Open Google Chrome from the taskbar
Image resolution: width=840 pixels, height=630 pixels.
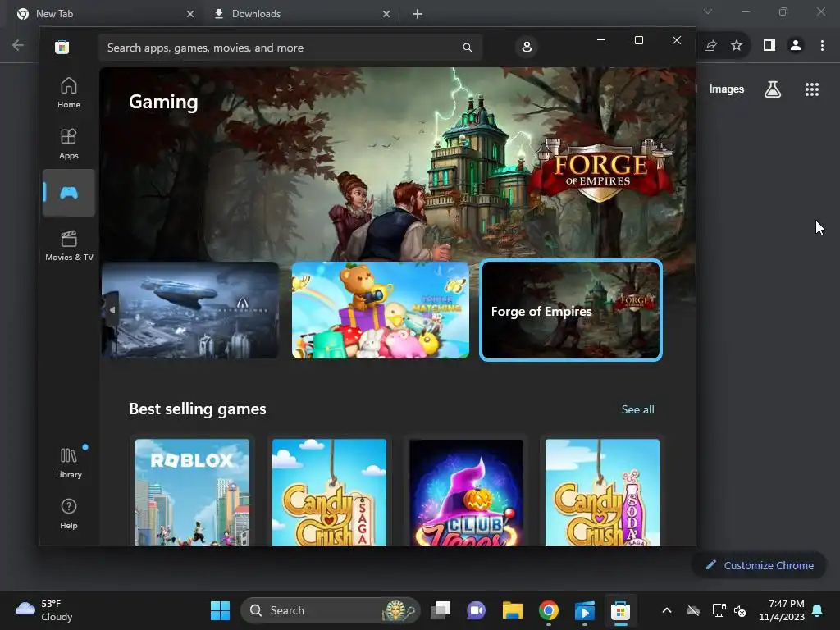[549, 610]
